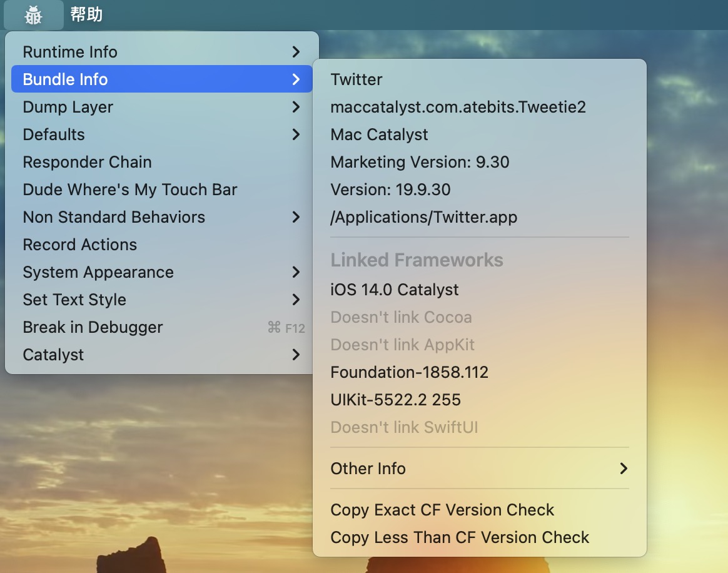Screen dimensions: 728x573
Task: Click Copy Exact CF Version Check
Action: click(442, 510)
